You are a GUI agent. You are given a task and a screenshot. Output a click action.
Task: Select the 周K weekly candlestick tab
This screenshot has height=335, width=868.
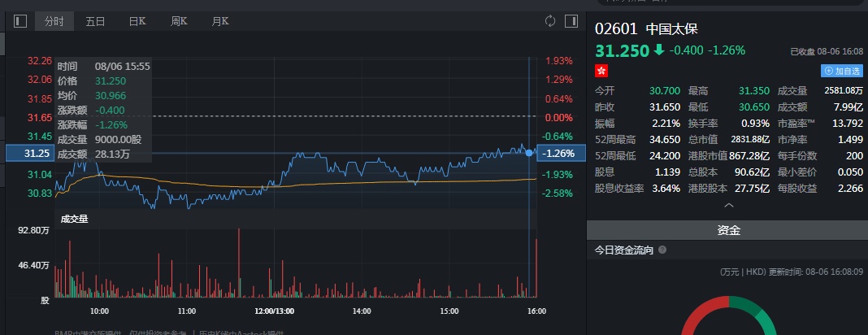click(x=180, y=21)
